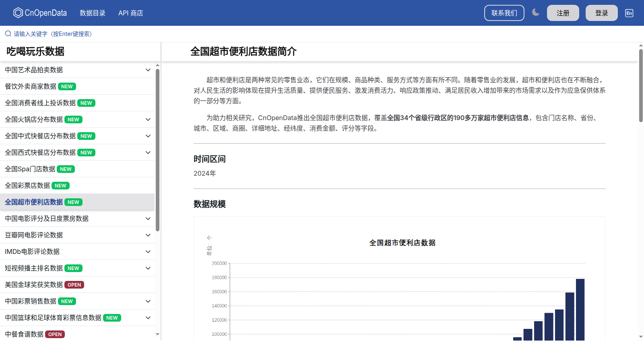Open the 数据目录 menu
644x347 pixels.
click(93, 13)
